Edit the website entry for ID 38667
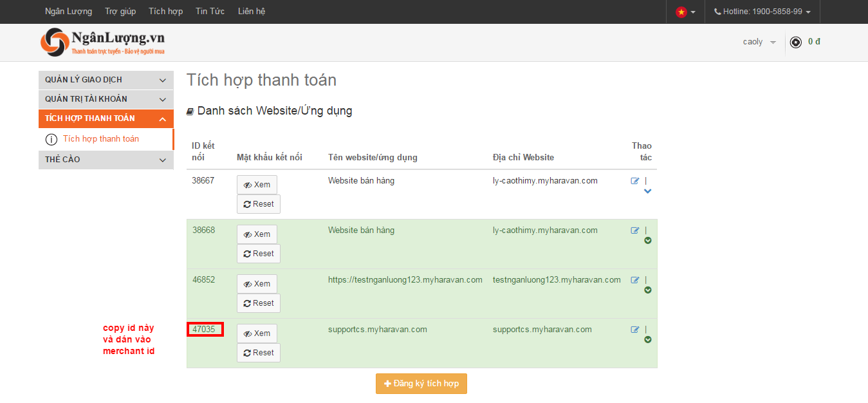This screenshot has width=868, height=403. pos(635,181)
